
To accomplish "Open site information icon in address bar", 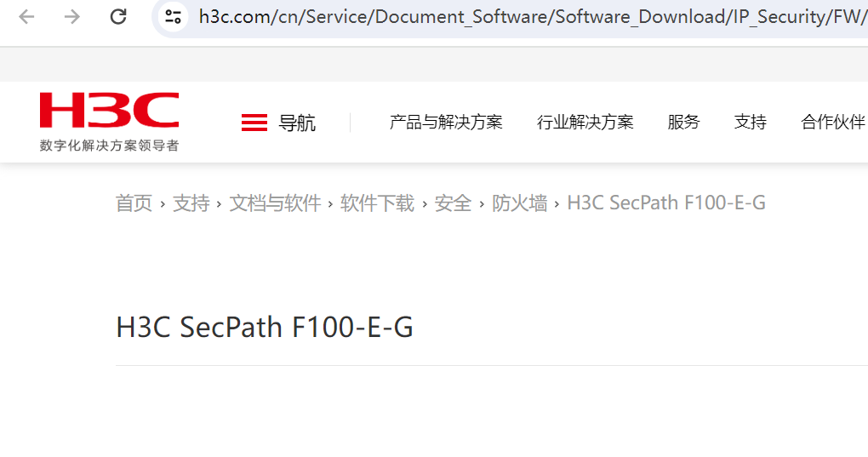I will (174, 16).
